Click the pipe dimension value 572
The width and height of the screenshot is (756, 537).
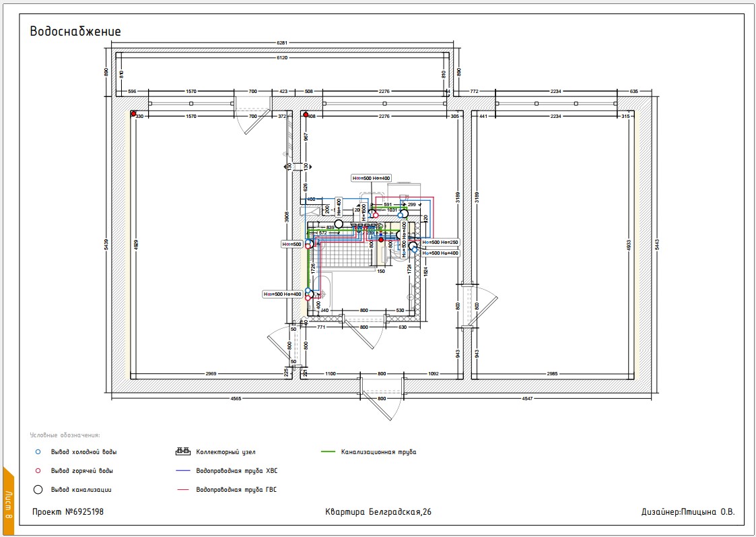[322, 233]
